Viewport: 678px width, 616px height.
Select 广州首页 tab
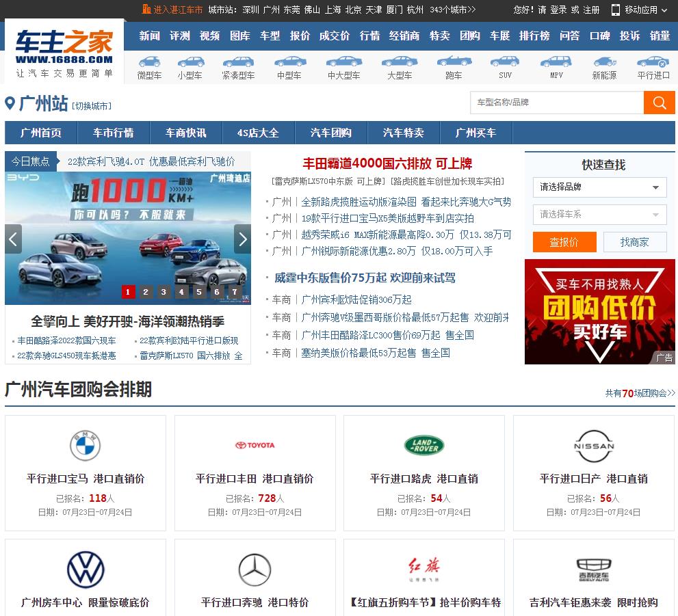pyautogui.click(x=41, y=133)
